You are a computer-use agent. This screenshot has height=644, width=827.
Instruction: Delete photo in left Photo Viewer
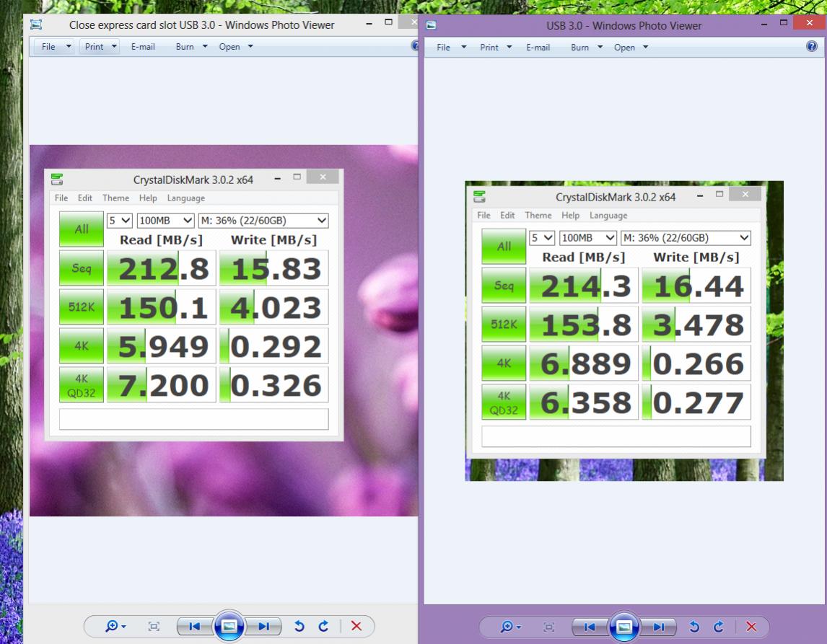point(356,626)
